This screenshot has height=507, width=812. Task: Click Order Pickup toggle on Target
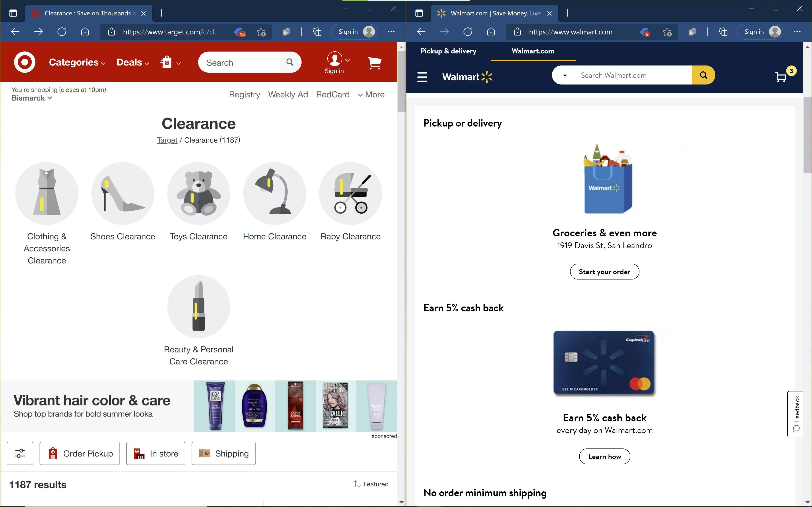click(80, 453)
